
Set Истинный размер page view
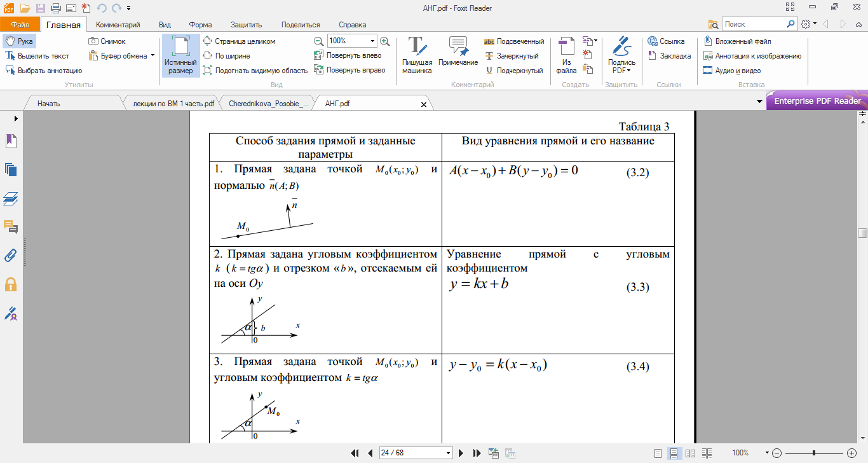(180, 55)
